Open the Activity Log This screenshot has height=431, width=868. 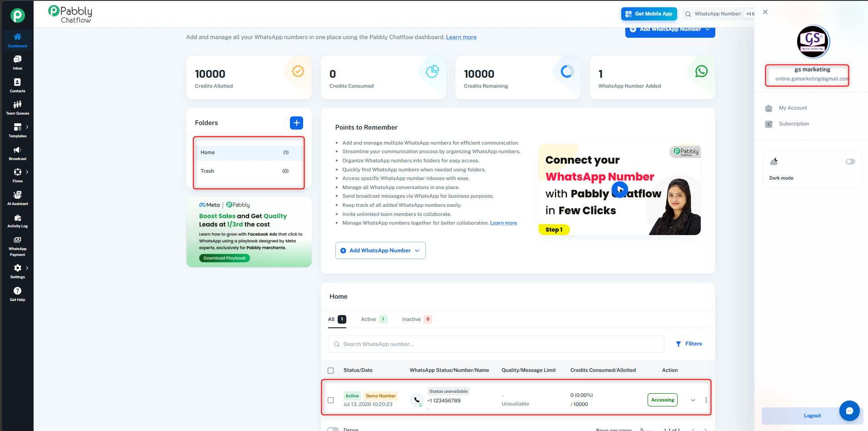click(17, 221)
